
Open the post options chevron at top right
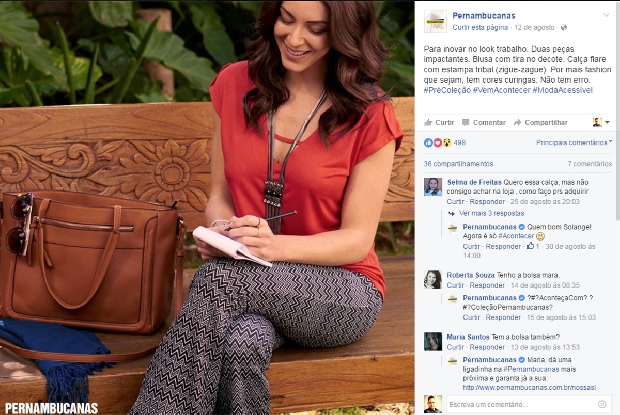(606, 15)
